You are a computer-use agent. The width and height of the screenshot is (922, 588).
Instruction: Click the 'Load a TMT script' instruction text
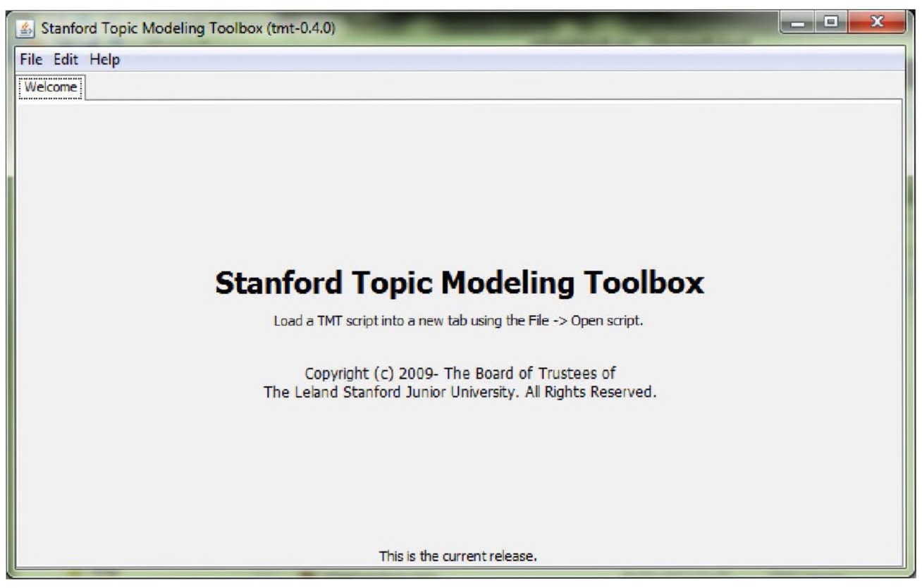click(x=459, y=321)
